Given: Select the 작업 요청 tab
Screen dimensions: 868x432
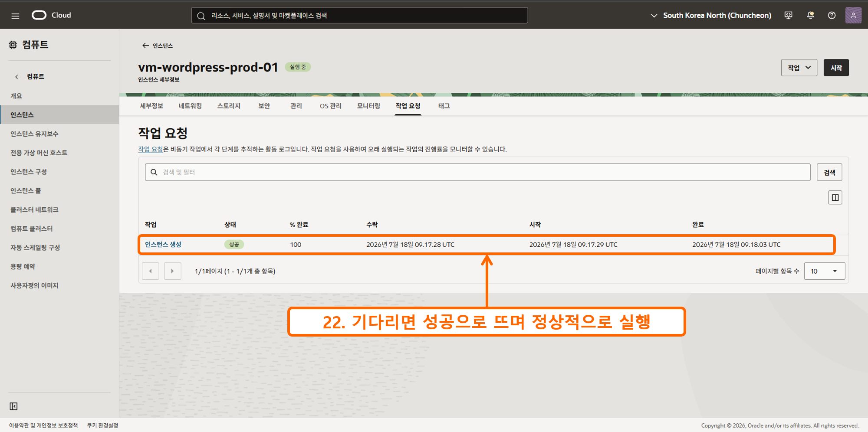Looking at the screenshot, I should point(408,106).
